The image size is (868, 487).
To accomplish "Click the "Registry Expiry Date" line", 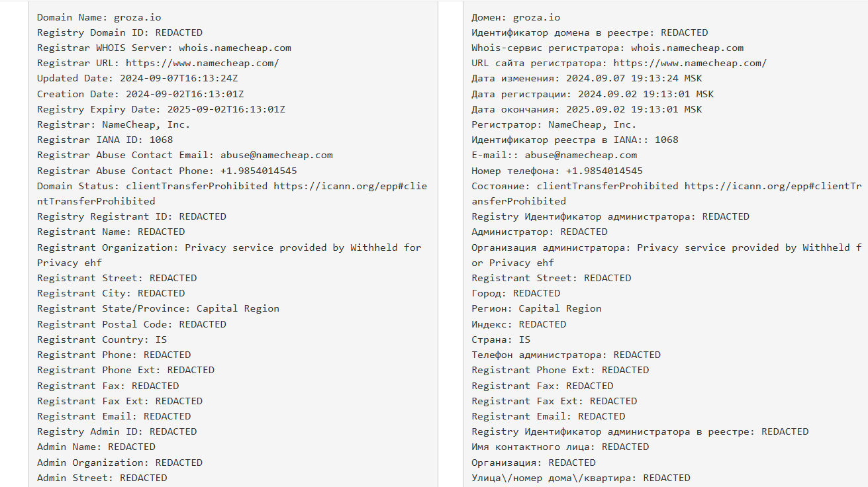I will (161, 109).
